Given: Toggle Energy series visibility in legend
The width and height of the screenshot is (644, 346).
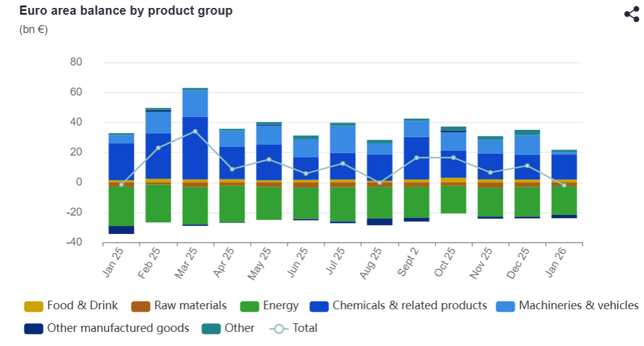Looking at the screenshot, I should point(280,306).
